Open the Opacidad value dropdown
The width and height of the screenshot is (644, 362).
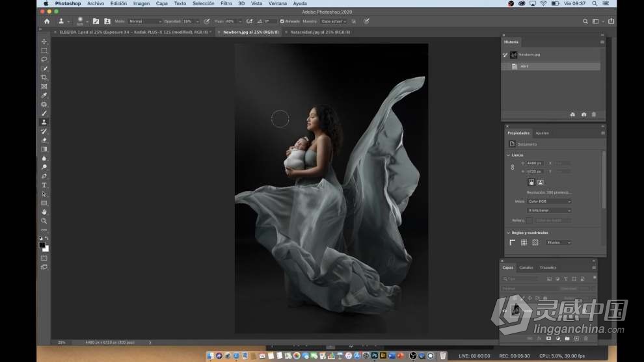coord(198,21)
